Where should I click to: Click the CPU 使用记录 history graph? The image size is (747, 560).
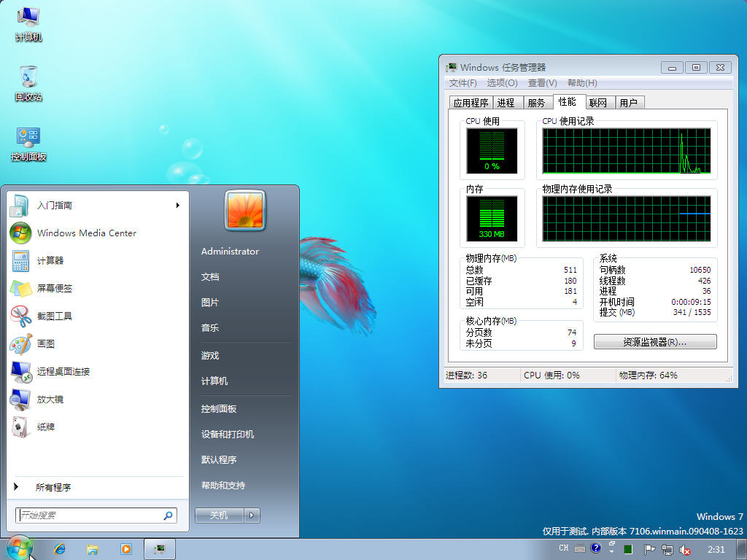627,150
